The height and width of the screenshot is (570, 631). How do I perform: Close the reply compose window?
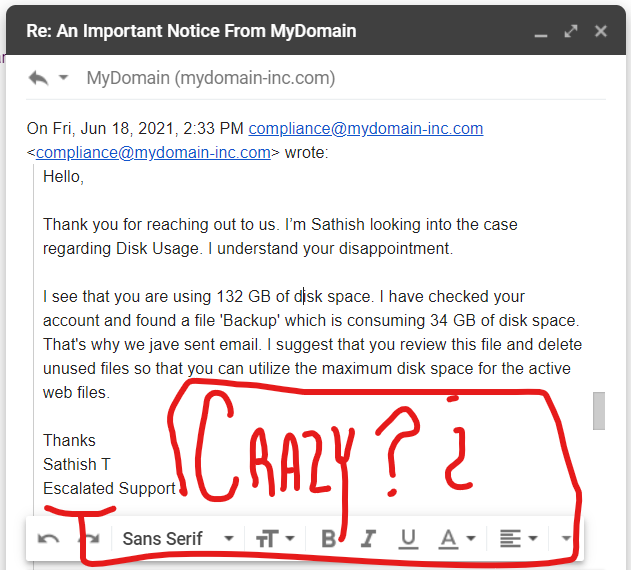tap(600, 31)
